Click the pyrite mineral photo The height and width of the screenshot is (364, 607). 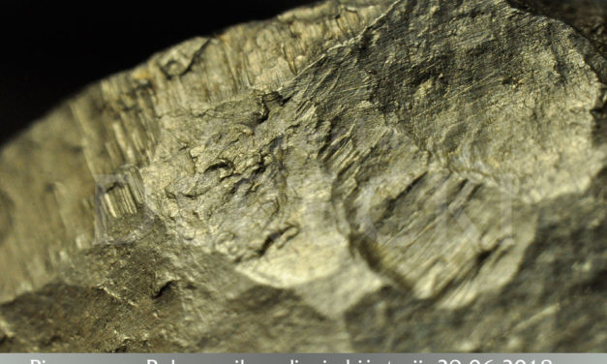(x=304, y=176)
